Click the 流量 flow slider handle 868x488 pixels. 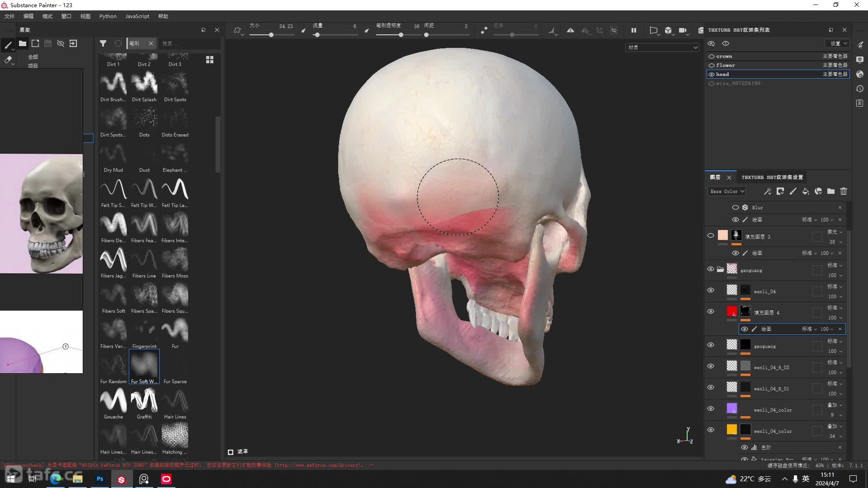coord(317,35)
